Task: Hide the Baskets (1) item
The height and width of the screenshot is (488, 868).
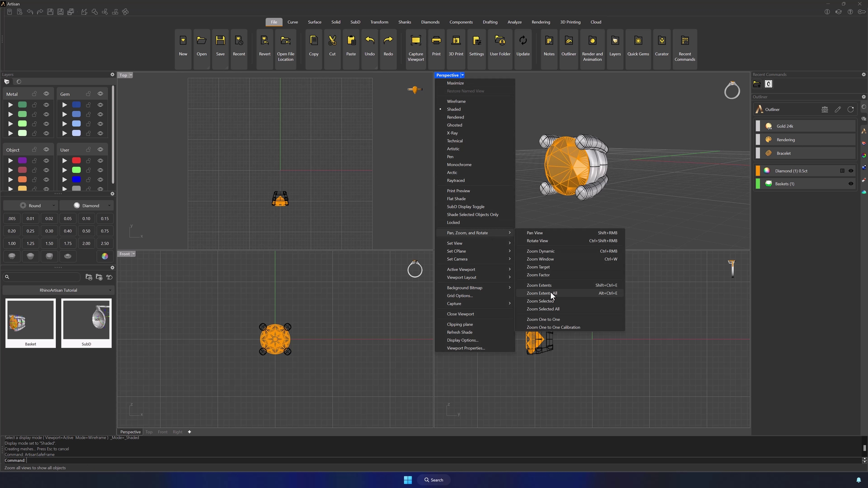Action: coord(851,184)
